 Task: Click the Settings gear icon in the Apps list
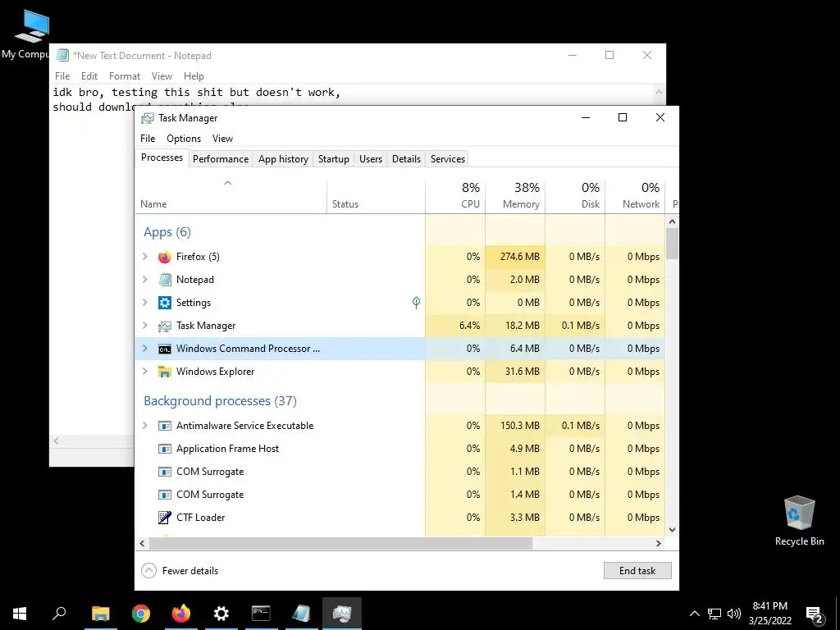pyautogui.click(x=164, y=303)
